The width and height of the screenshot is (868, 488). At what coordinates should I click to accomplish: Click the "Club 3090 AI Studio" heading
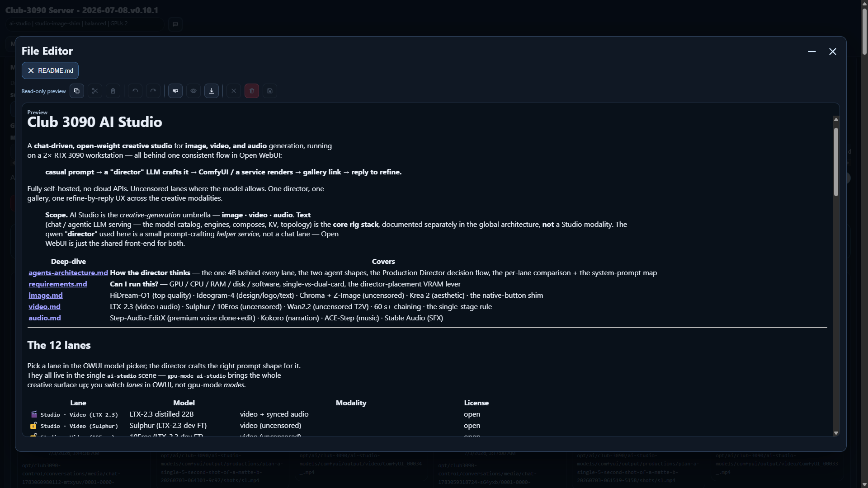click(94, 122)
